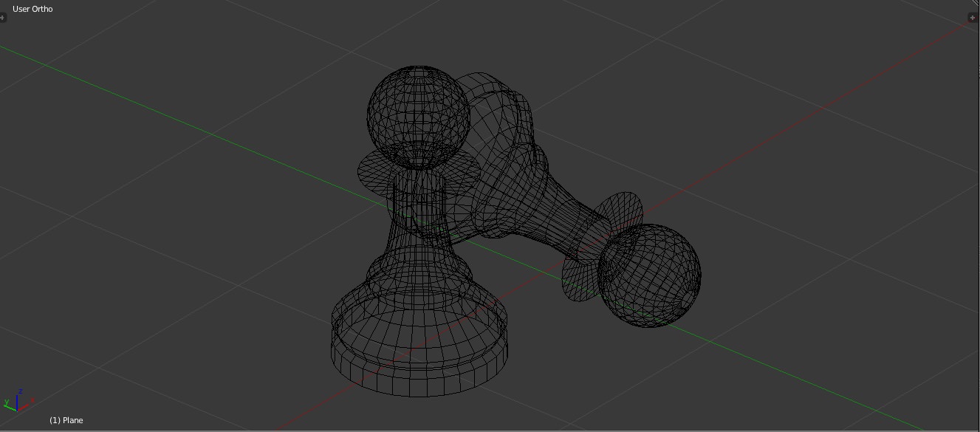Click the area split corner widget at top-right
Screen dimensions: 980x432
974,4
